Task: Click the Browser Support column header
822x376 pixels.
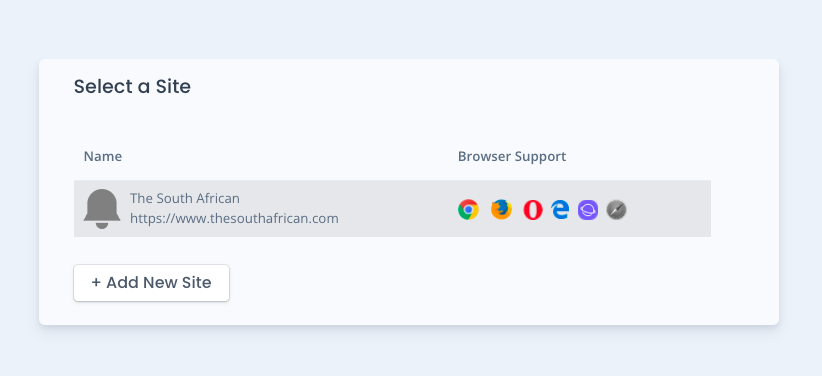Action: [512, 156]
